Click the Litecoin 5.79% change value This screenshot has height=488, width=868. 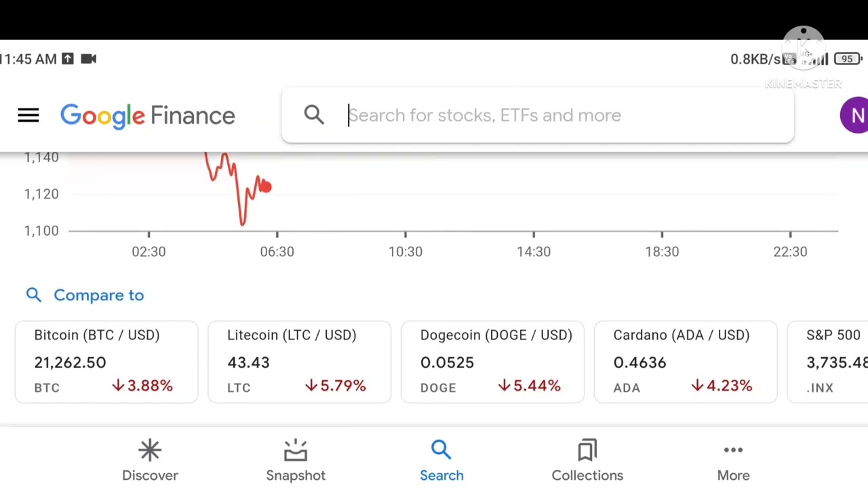point(336,386)
